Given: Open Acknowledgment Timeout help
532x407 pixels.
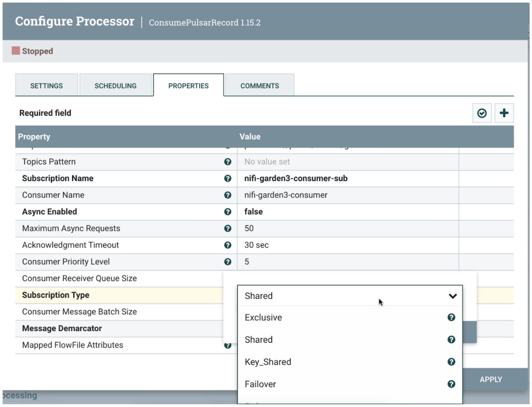Looking at the screenshot, I should tap(228, 245).
